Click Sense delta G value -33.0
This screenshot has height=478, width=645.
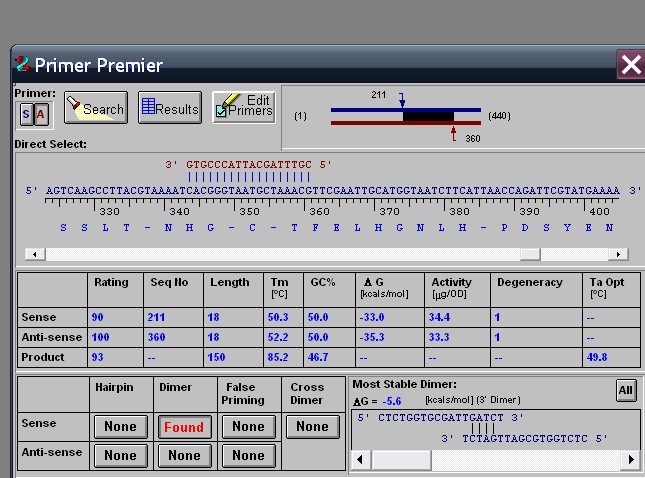pos(372,317)
